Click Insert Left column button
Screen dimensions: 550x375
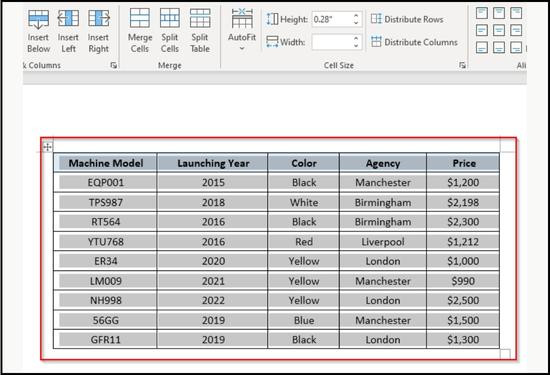(68, 31)
